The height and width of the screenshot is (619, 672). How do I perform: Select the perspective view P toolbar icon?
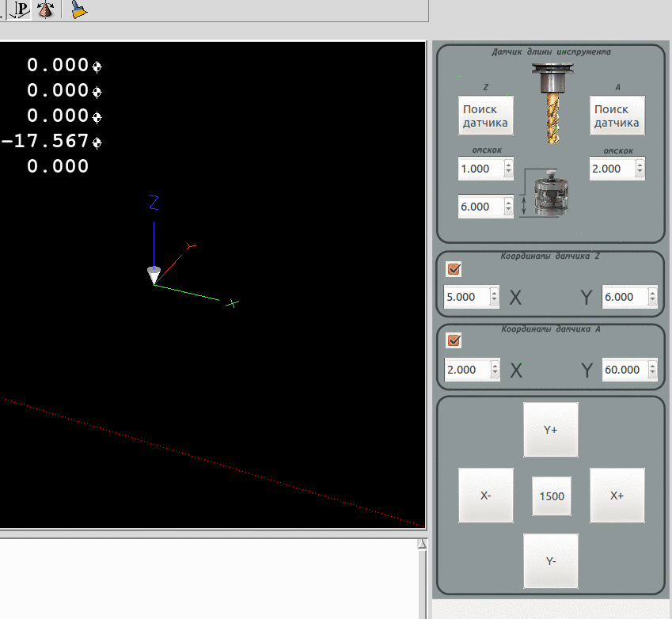[20, 9]
